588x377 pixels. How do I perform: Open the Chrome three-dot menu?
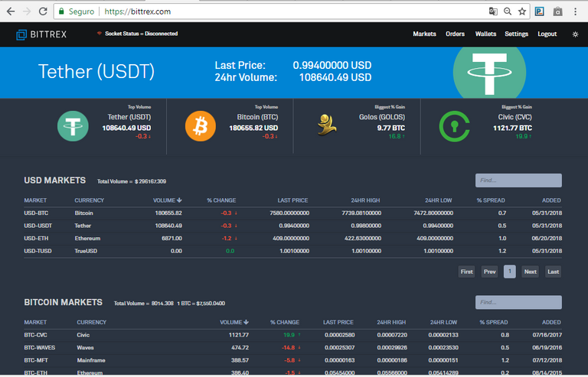(575, 11)
